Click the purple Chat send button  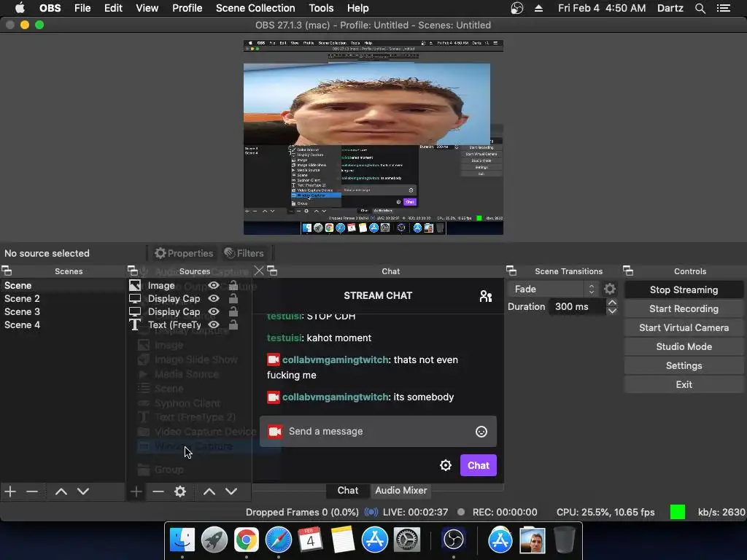(479, 465)
